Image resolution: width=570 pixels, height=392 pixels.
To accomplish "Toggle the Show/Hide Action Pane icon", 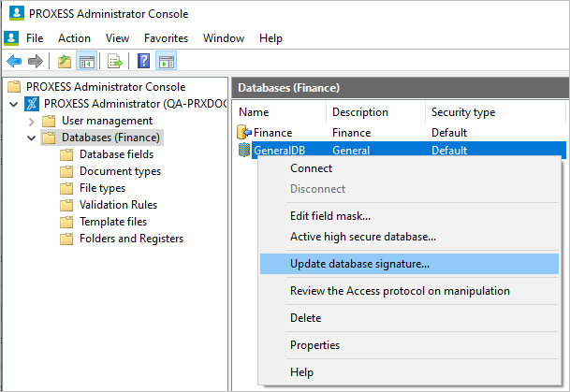I will [166, 61].
